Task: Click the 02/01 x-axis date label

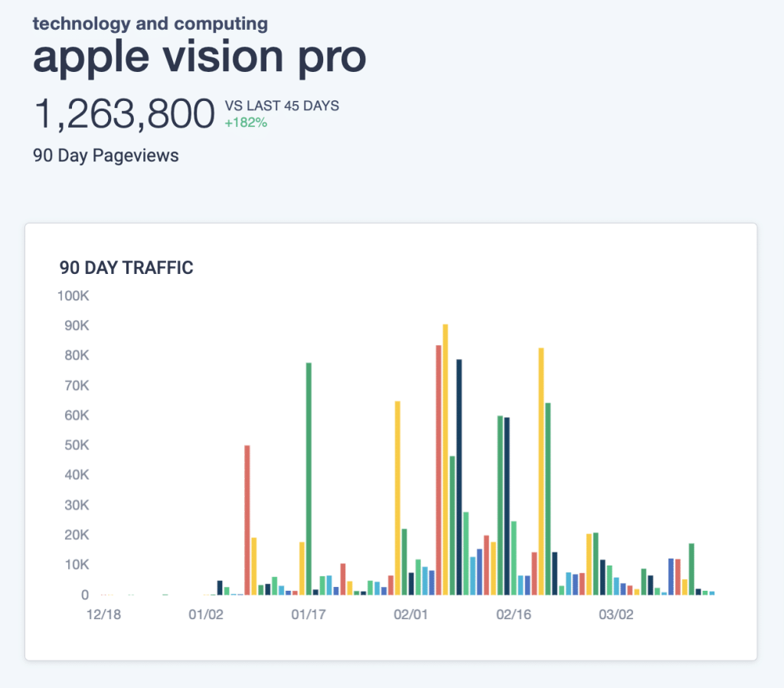Action: coord(411,614)
